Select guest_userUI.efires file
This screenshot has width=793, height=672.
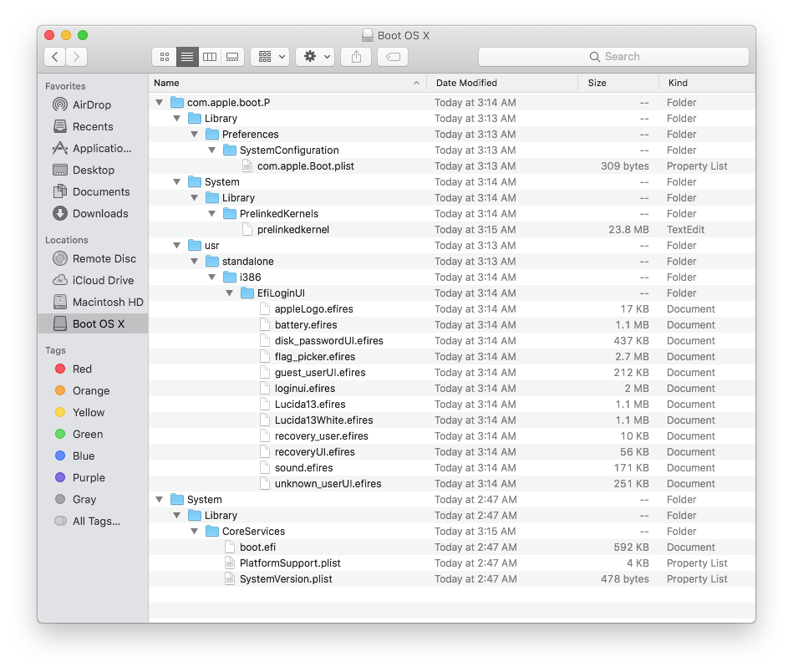pos(451,373)
